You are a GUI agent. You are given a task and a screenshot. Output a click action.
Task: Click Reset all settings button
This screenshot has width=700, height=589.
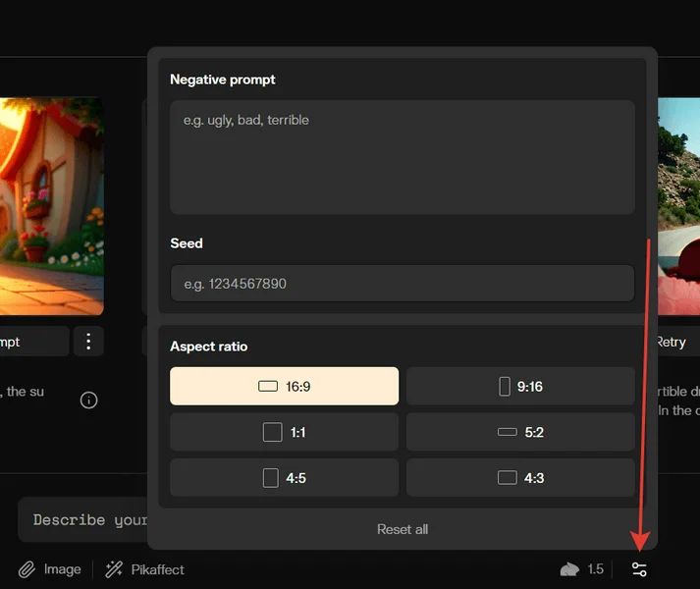403,529
